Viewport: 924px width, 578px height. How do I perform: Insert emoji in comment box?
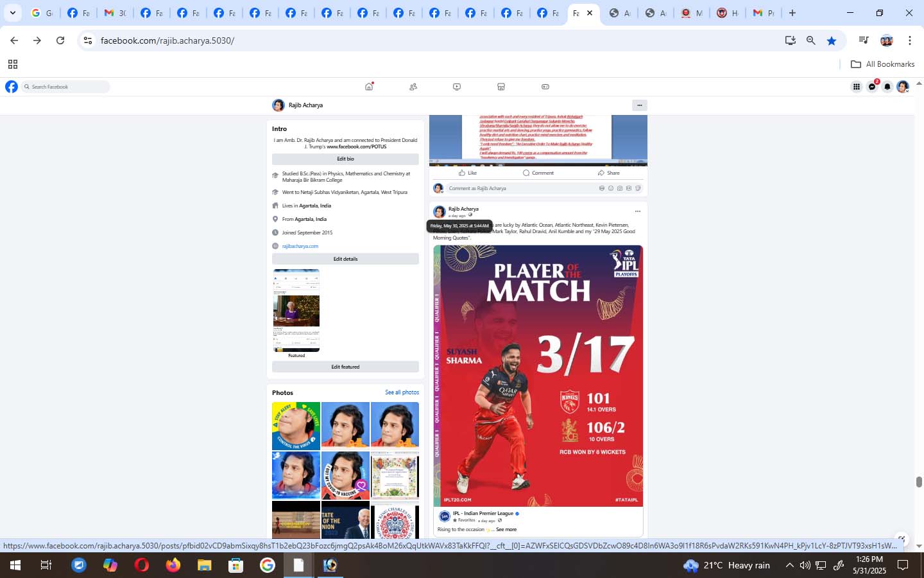(x=611, y=188)
